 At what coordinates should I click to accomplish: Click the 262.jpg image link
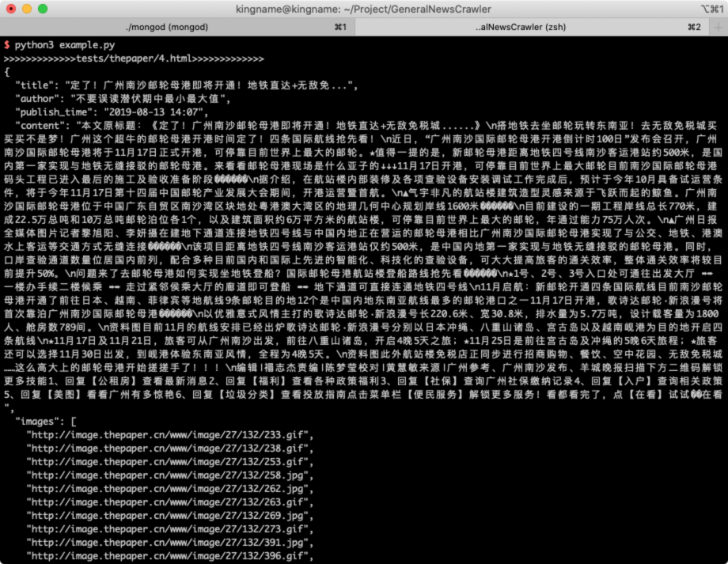[x=167, y=489]
